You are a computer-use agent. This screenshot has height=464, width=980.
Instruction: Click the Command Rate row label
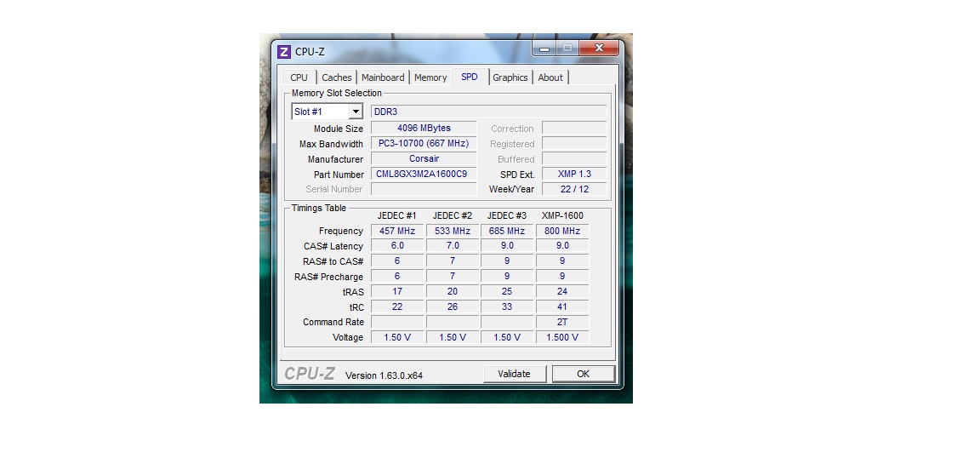(x=333, y=322)
